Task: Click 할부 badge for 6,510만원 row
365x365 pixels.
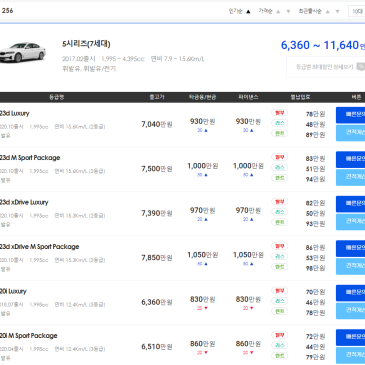Action: point(279,335)
